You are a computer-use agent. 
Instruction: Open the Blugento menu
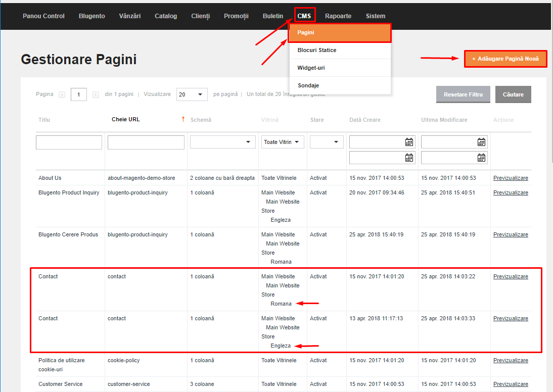click(91, 16)
